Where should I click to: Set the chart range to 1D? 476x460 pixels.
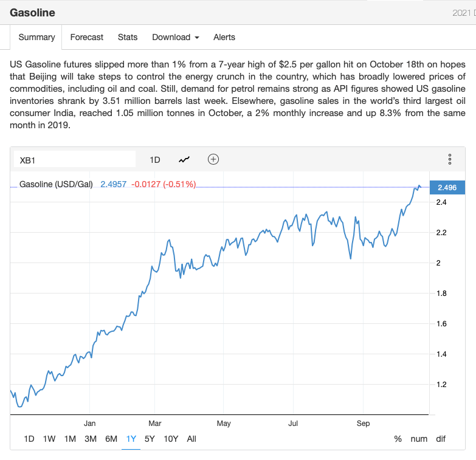(x=29, y=439)
